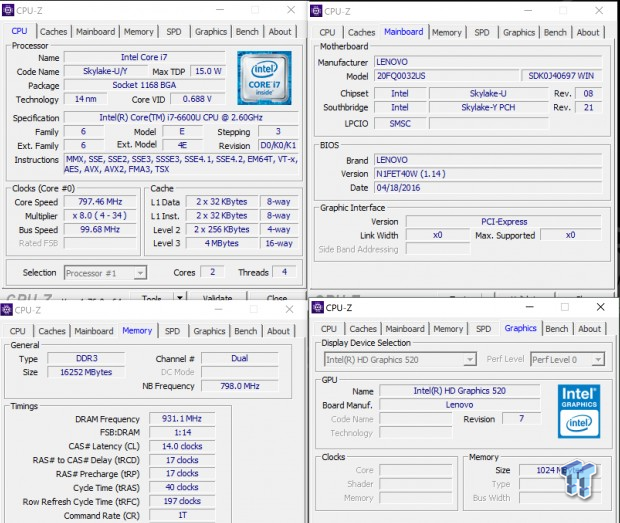
Task: Open the Display Device Selection dropdown
Action: 400,360
